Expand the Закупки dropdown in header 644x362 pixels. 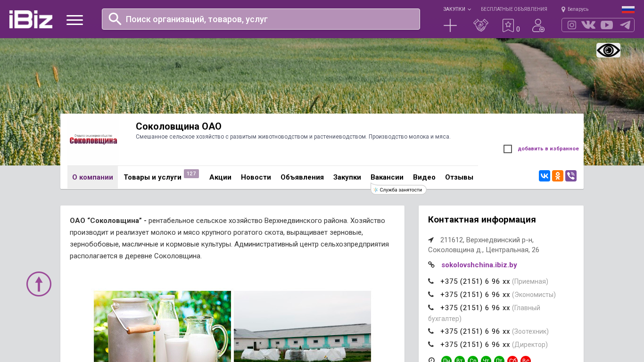click(x=457, y=9)
